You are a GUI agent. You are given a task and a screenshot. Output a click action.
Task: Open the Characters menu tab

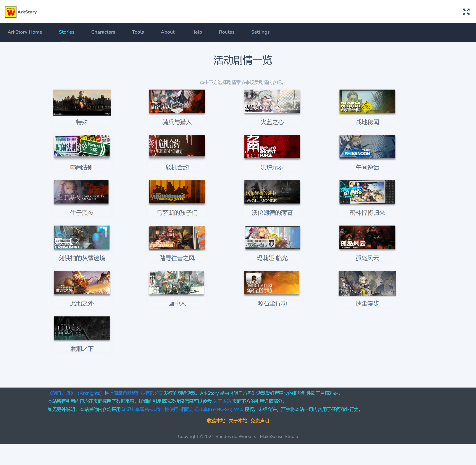tap(103, 32)
